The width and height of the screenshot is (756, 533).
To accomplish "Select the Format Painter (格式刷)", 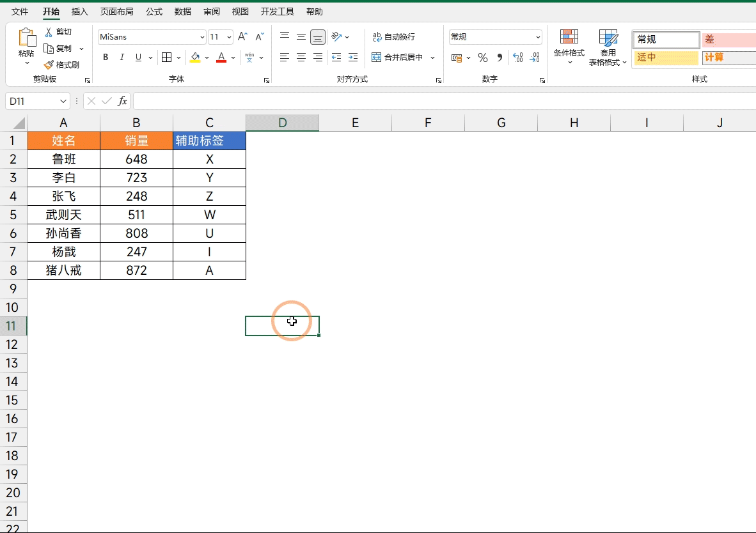I will click(x=61, y=65).
